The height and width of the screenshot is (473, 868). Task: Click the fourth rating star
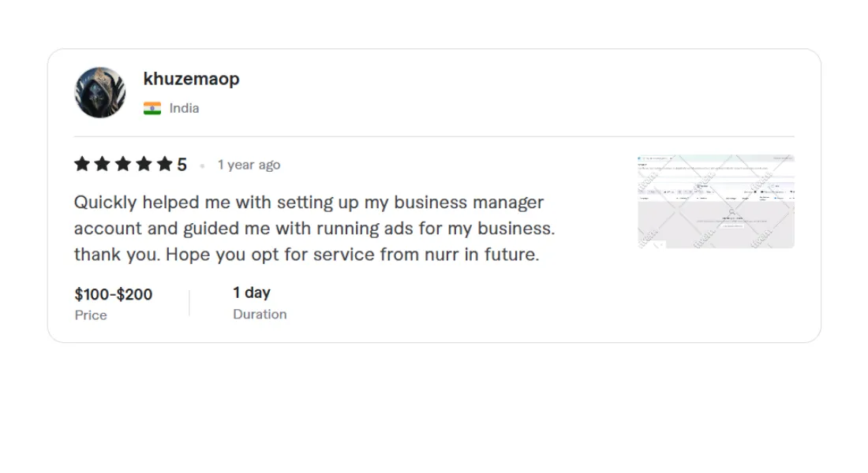click(x=144, y=164)
